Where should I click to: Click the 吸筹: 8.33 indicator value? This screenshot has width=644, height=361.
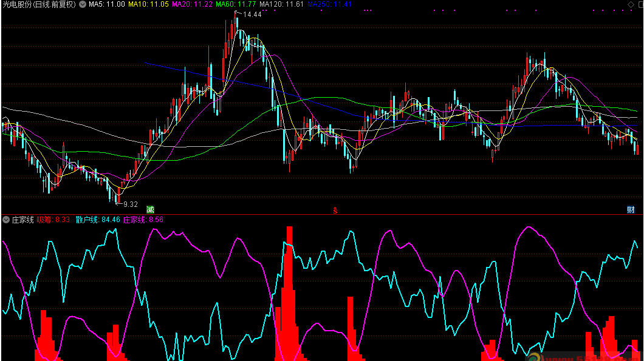(x=53, y=220)
